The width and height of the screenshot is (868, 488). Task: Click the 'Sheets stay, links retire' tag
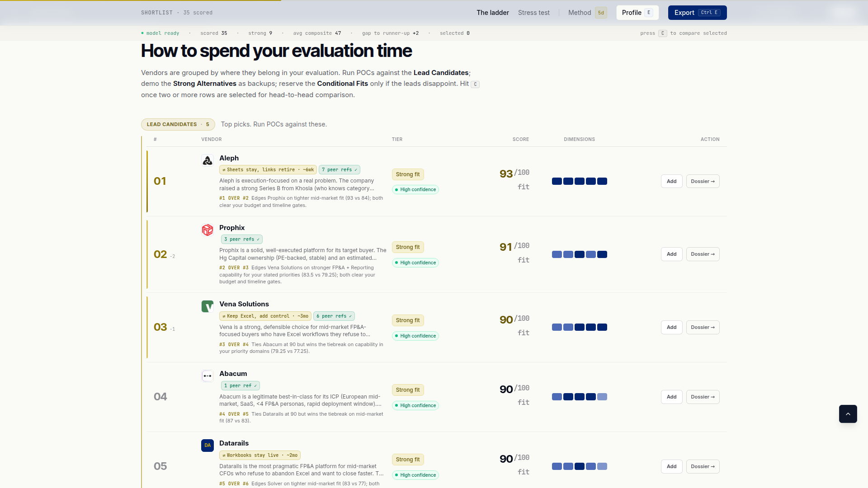268,170
